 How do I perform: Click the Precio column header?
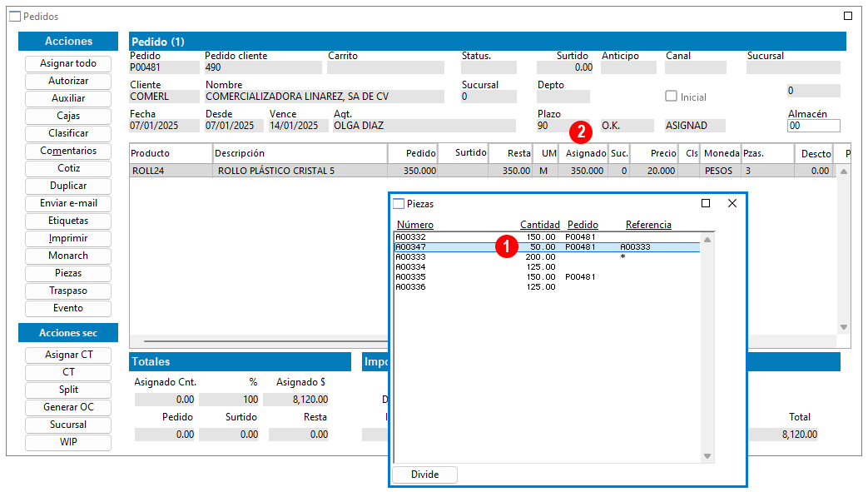tap(654, 153)
